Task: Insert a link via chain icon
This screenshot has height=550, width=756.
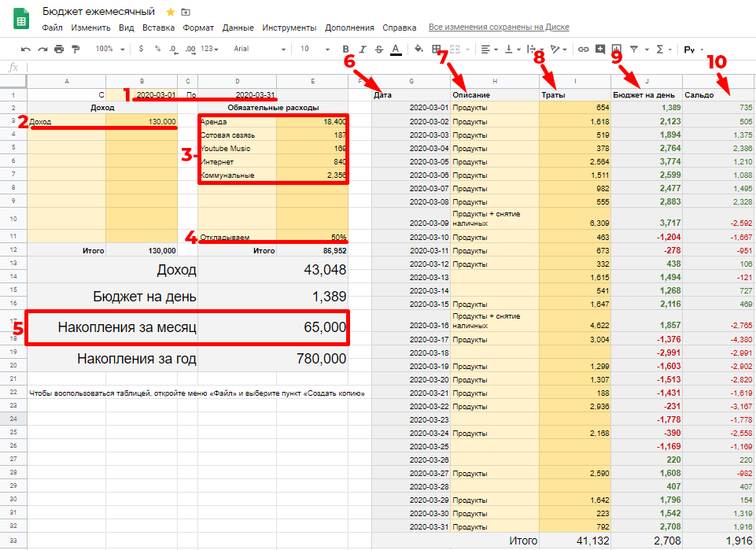Action: 584,49
